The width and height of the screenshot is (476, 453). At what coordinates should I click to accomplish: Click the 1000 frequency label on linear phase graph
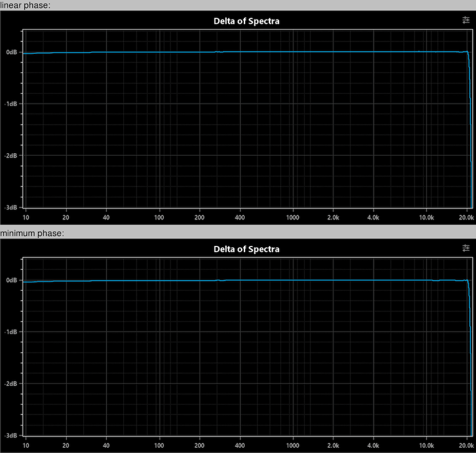pyautogui.click(x=293, y=217)
